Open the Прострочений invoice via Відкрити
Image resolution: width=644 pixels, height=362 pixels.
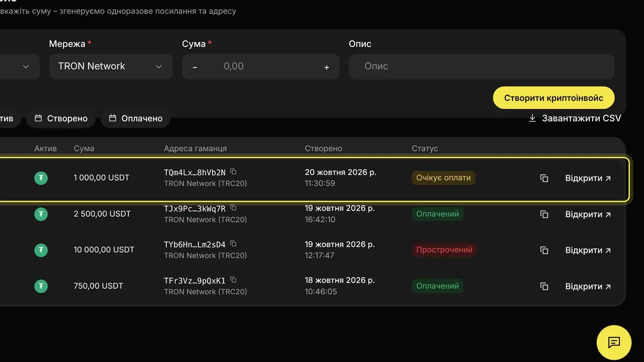point(588,250)
